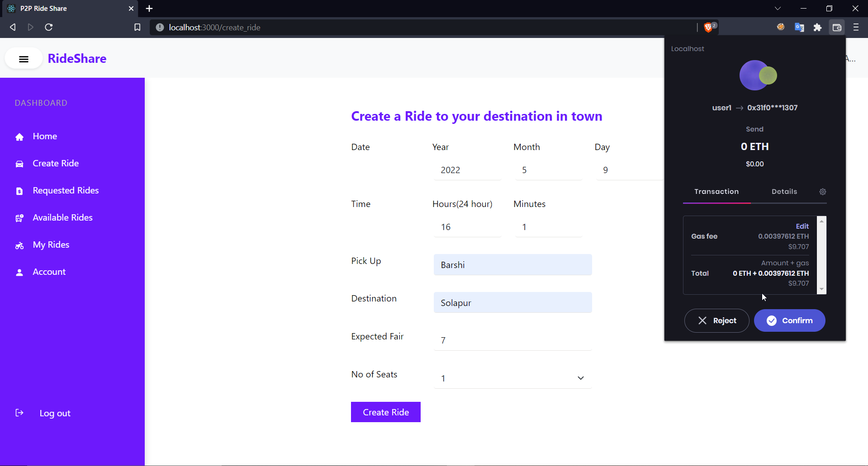Click the Log out arrow icon
Screen dimensions: 868x466
(19, 413)
